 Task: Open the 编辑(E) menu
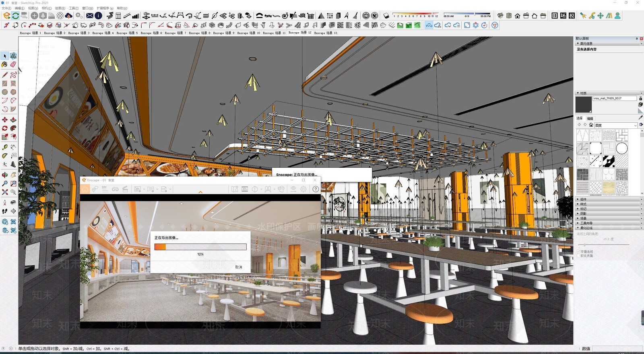20,8
